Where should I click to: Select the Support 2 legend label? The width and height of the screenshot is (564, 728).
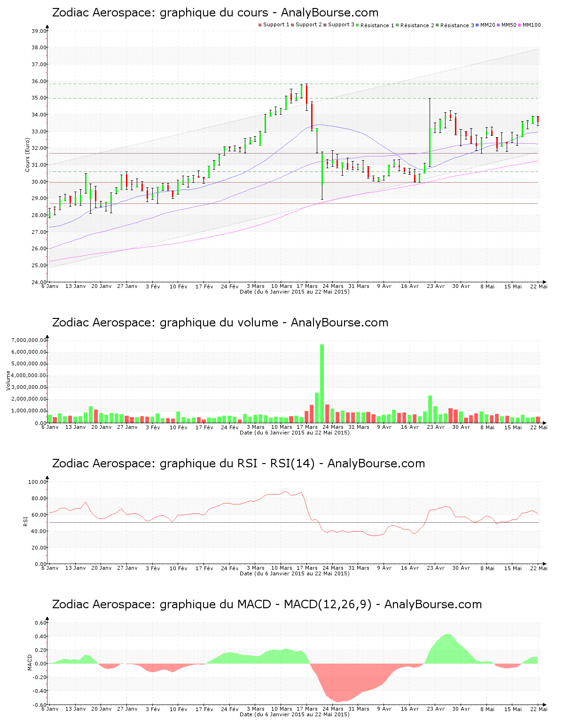309,25
